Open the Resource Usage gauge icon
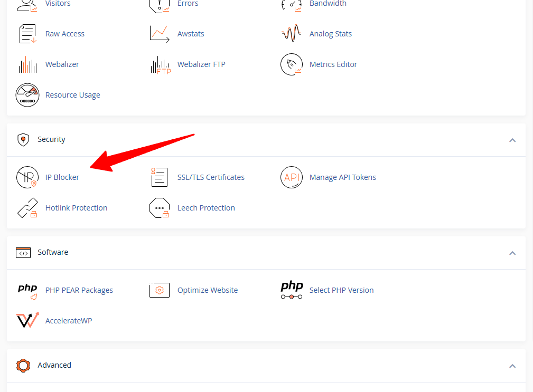 coord(27,95)
